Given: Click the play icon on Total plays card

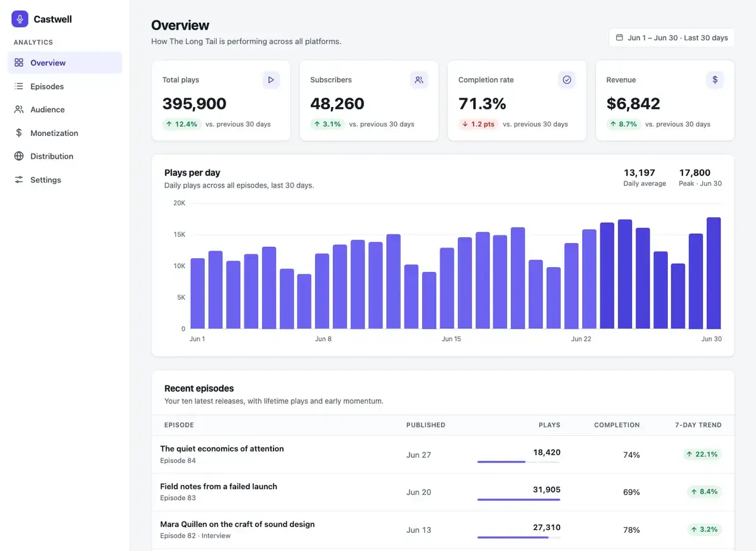Looking at the screenshot, I should [271, 80].
